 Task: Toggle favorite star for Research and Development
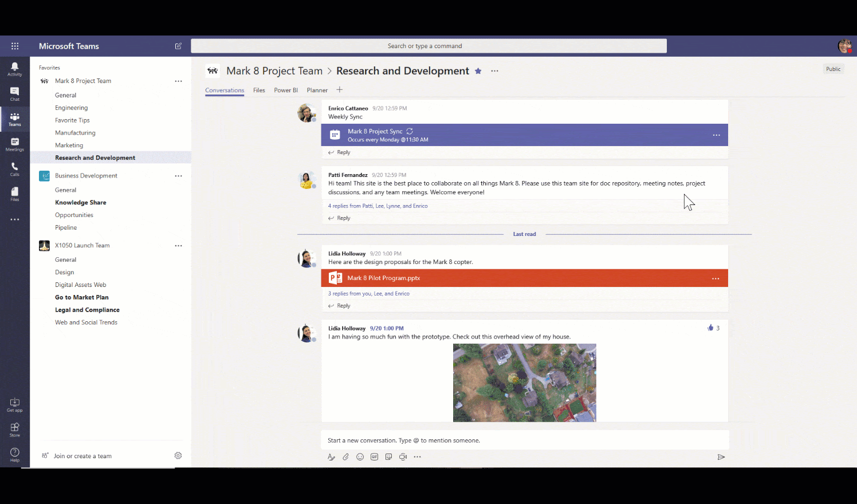(478, 71)
